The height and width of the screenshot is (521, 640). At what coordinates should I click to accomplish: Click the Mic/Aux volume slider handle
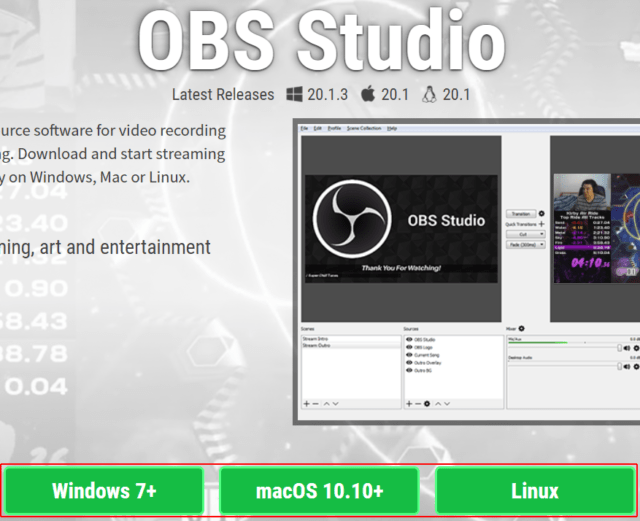click(x=620, y=348)
